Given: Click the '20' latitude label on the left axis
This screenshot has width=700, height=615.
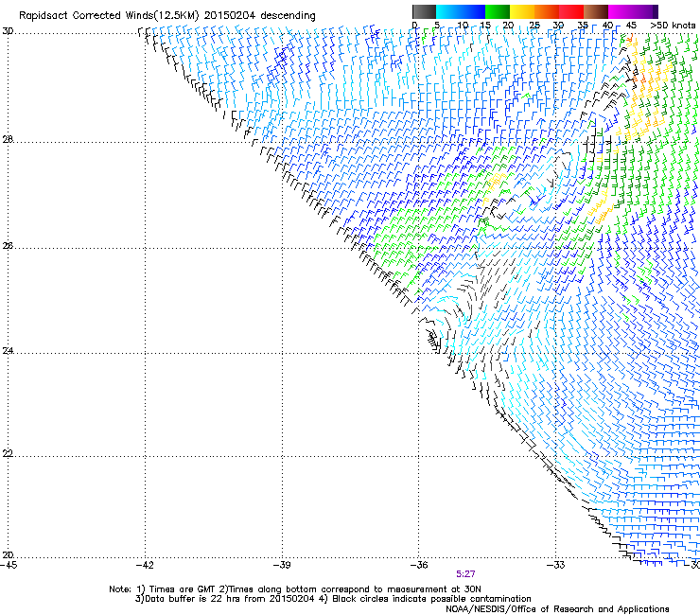Looking at the screenshot, I should pyautogui.click(x=8, y=555).
